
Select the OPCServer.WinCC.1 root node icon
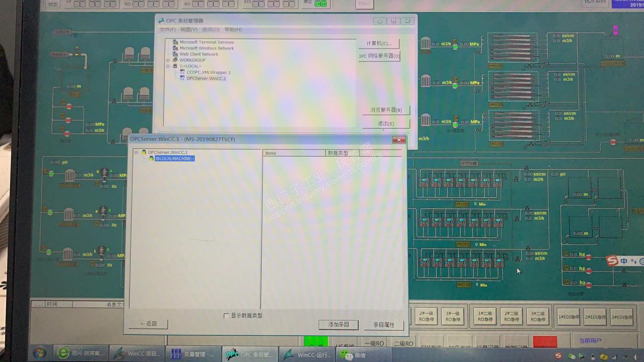tap(144, 152)
